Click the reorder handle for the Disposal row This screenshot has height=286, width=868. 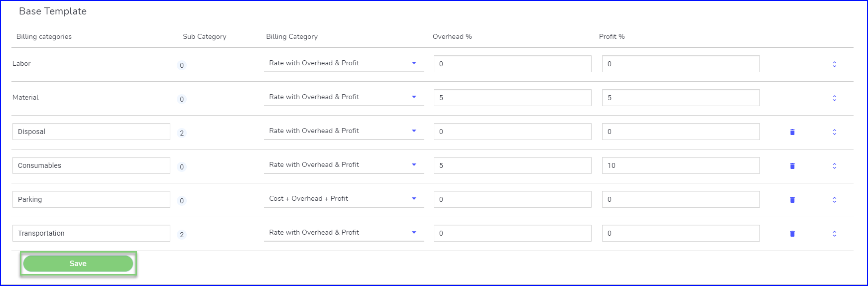coord(835,132)
